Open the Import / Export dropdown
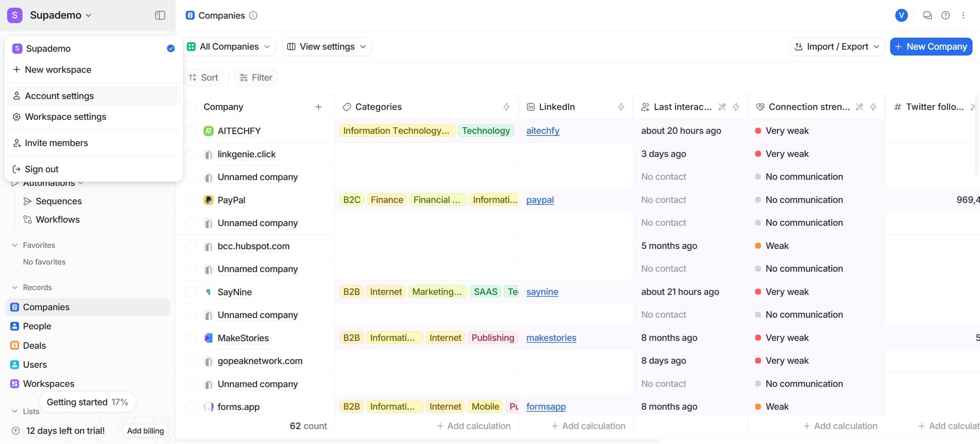The width and height of the screenshot is (980, 444). (x=837, y=46)
